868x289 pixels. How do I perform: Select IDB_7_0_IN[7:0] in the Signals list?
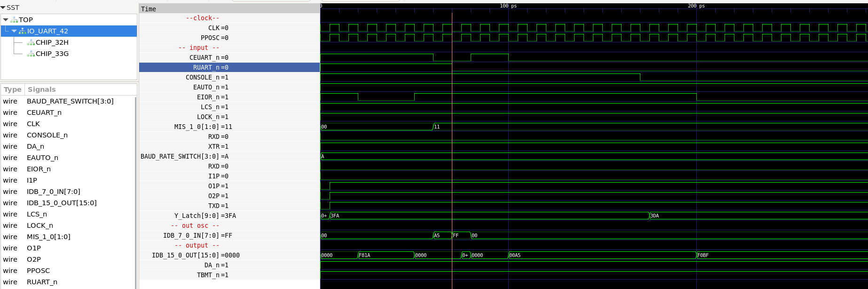click(x=54, y=192)
